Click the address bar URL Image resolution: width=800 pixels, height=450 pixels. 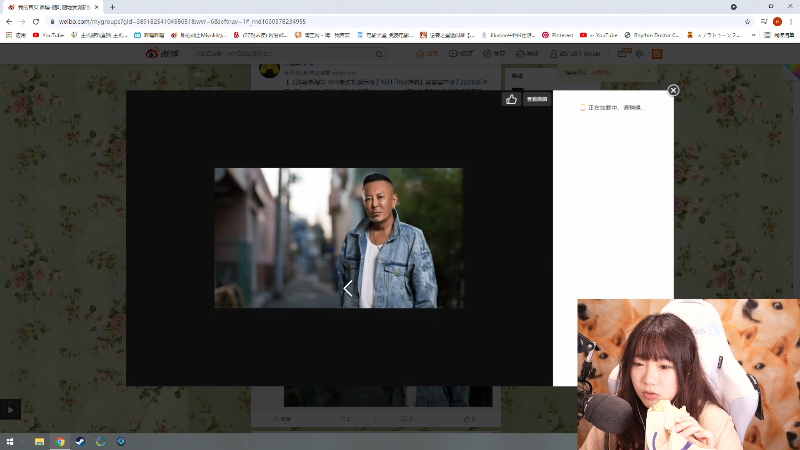[200, 21]
